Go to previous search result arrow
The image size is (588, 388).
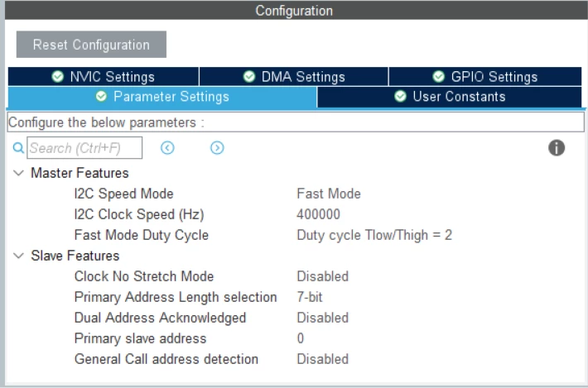[167, 148]
